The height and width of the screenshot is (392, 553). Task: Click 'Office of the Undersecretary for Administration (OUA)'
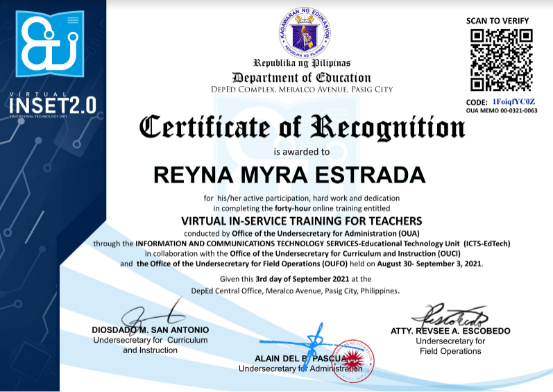pyautogui.click(x=325, y=233)
